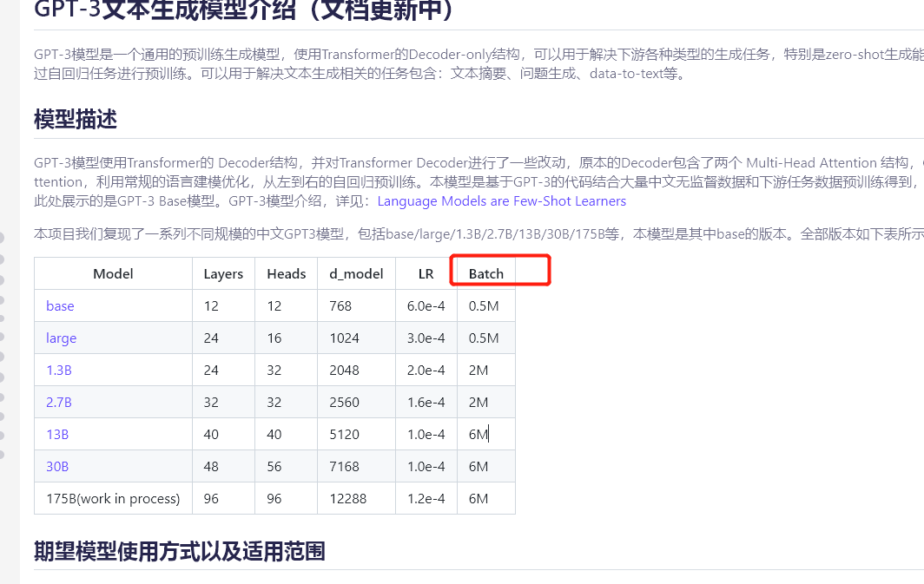Select LR value 6.0e-4
This screenshot has height=584, width=924.
[x=426, y=306]
